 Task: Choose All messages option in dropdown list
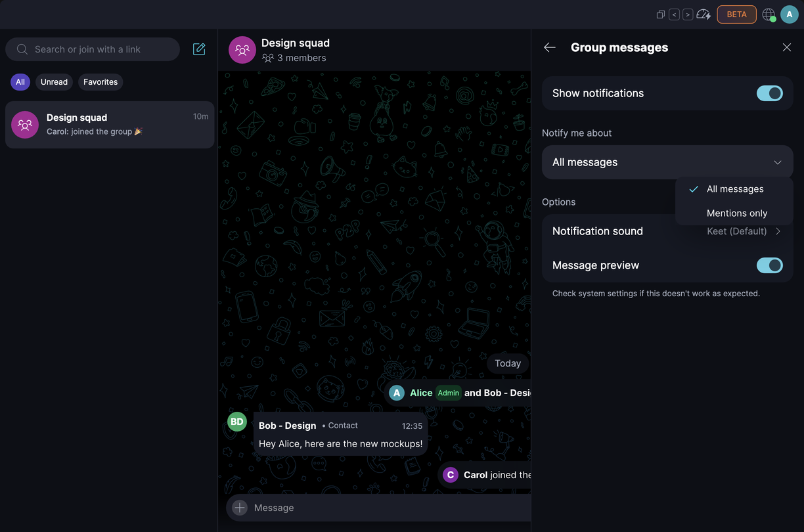pyautogui.click(x=734, y=189)
